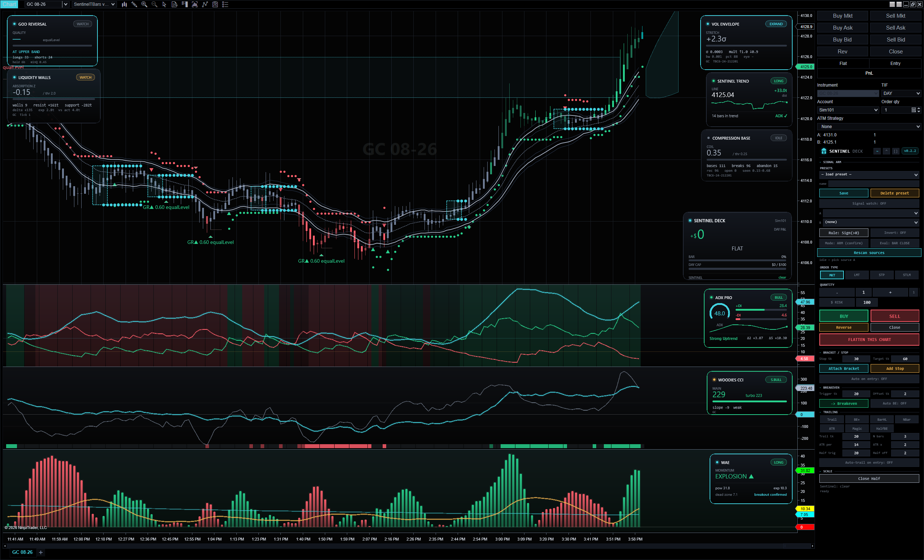
Task: Select the cursor pointer tool icon
Action: coord(164,4)
